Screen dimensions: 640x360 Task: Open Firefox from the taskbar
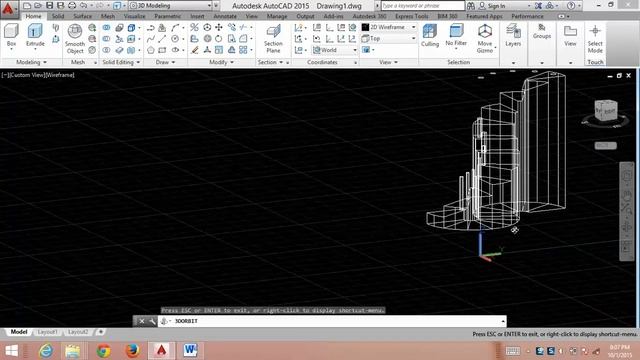coord(132,350)
